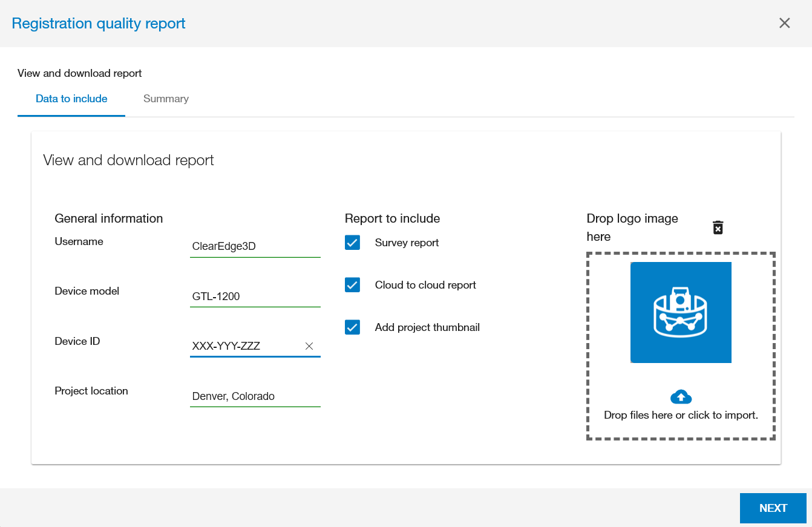Click the Add project thumbnail label

427,327
